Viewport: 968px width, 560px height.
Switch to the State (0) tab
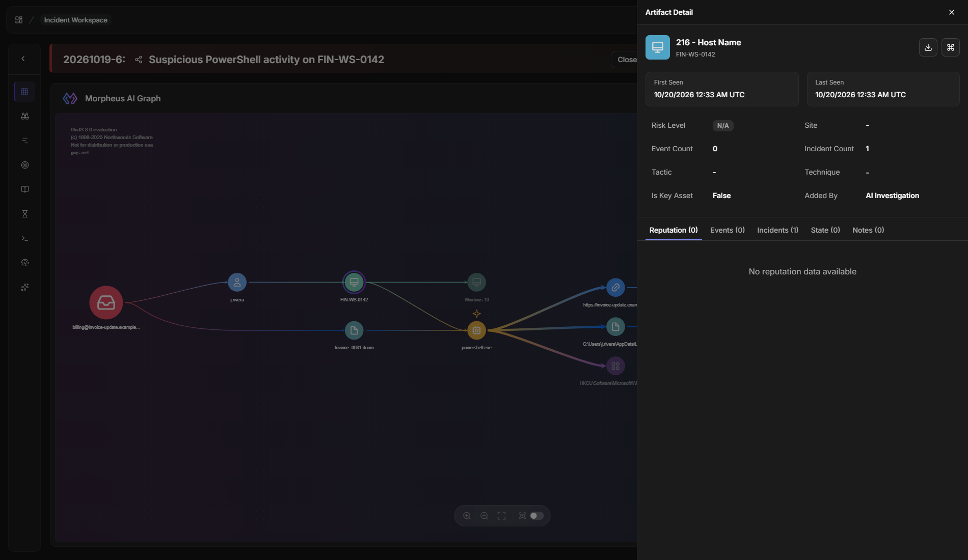825,230
